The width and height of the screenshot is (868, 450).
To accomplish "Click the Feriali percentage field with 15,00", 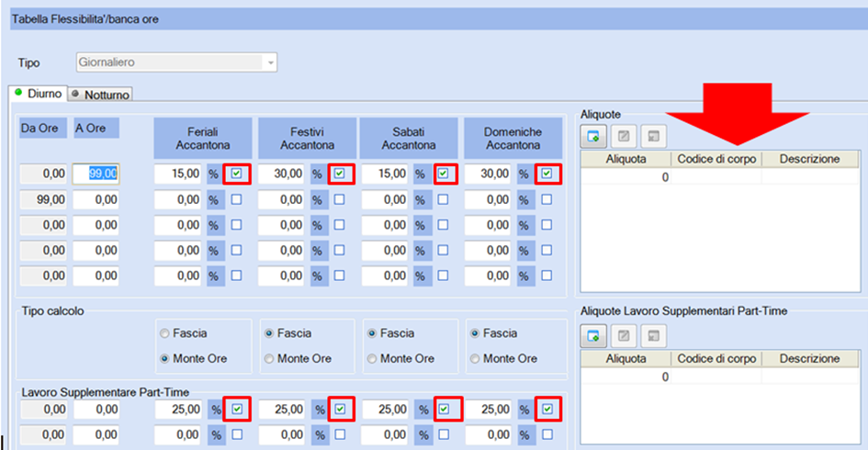I will (177, 174).
